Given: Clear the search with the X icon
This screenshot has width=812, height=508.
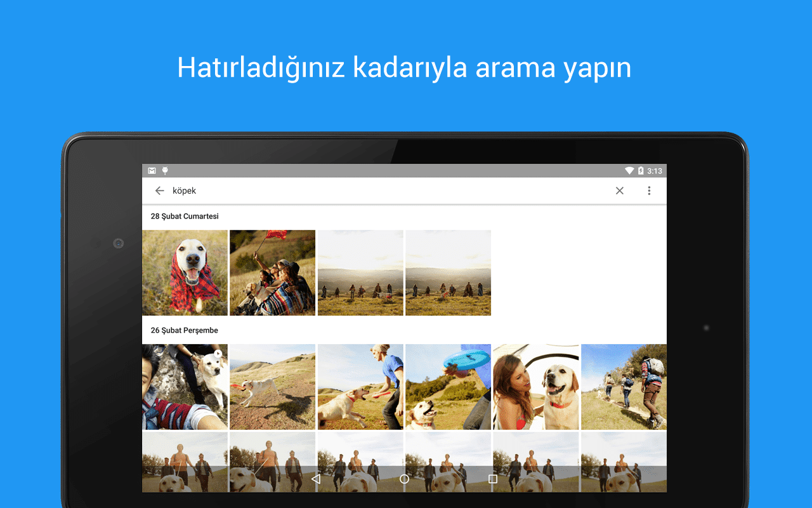Looking at the screenshot, I should click(x=620, y=190).
